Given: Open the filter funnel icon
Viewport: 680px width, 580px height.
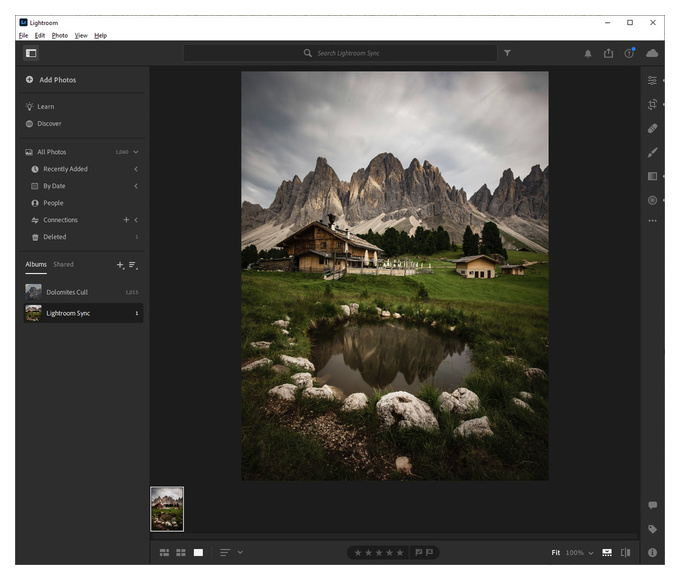Looking at the screenshot, I should (x=507, y=53).
